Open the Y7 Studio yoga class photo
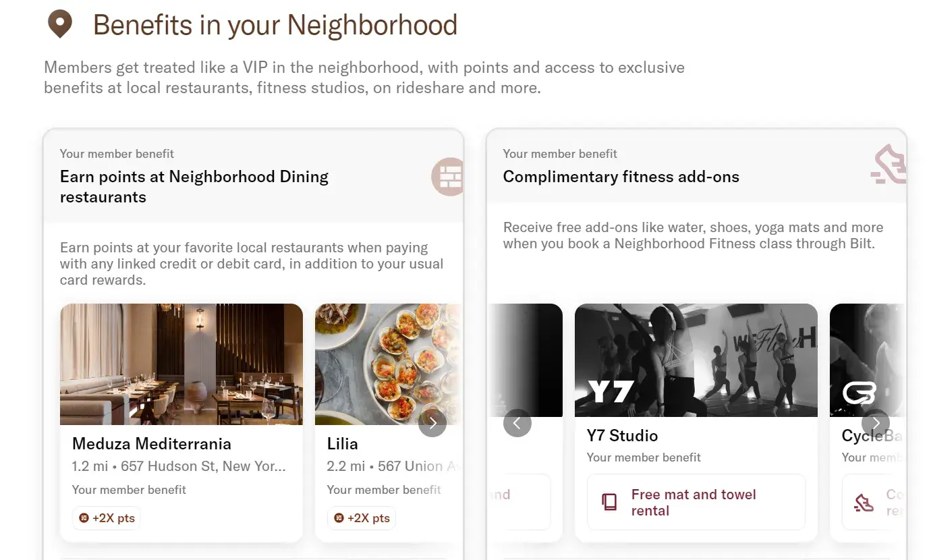This screenshot has height=560, width=929. [696, 360]
